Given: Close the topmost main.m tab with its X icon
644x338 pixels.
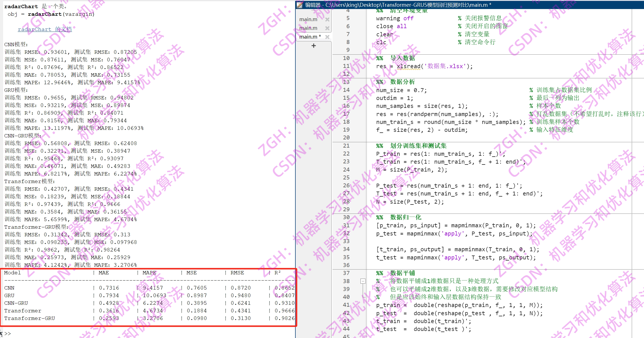Looking at the screenshot, I should (327, 19).
